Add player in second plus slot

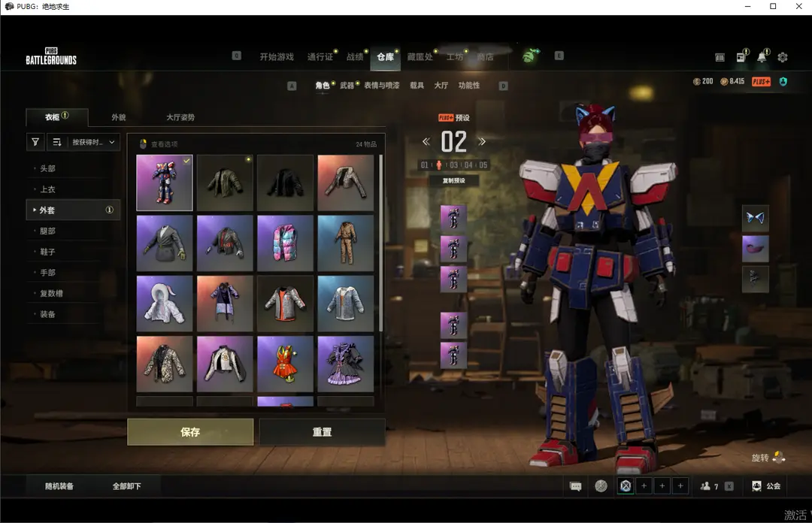(x=662, y=485)
